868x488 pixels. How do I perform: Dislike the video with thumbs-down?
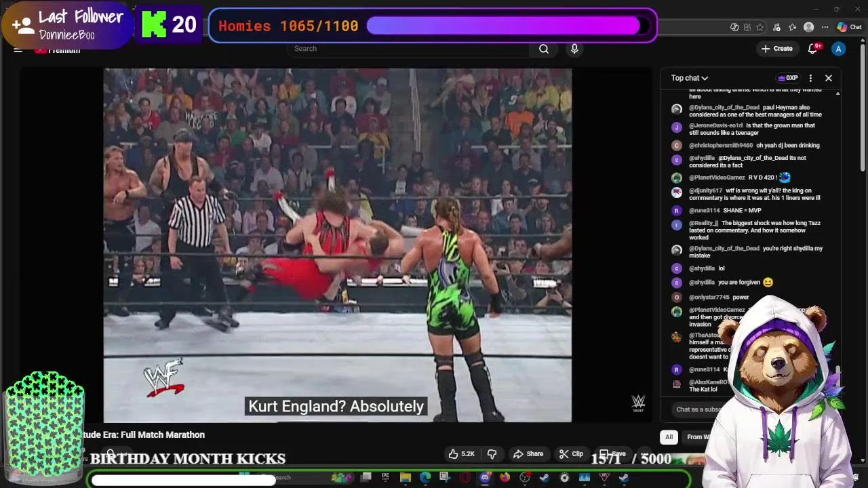(x=492, y=454)
